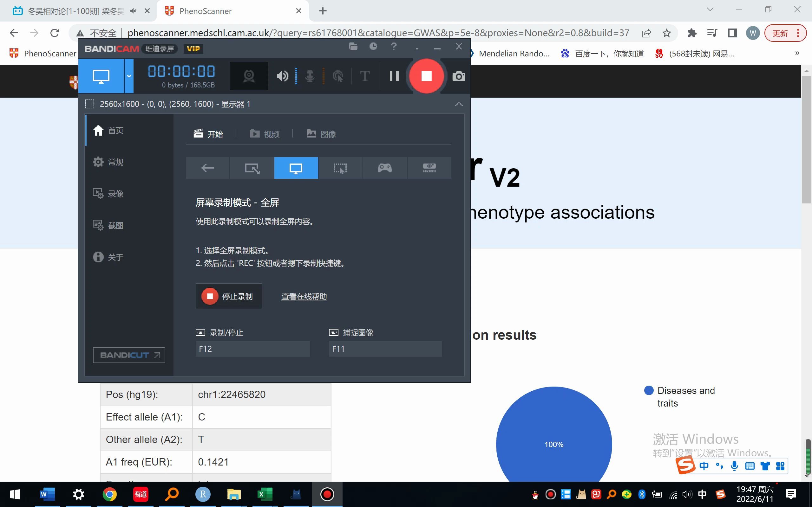
Task: Open the recorded files folder
Action: coord(353,47)
